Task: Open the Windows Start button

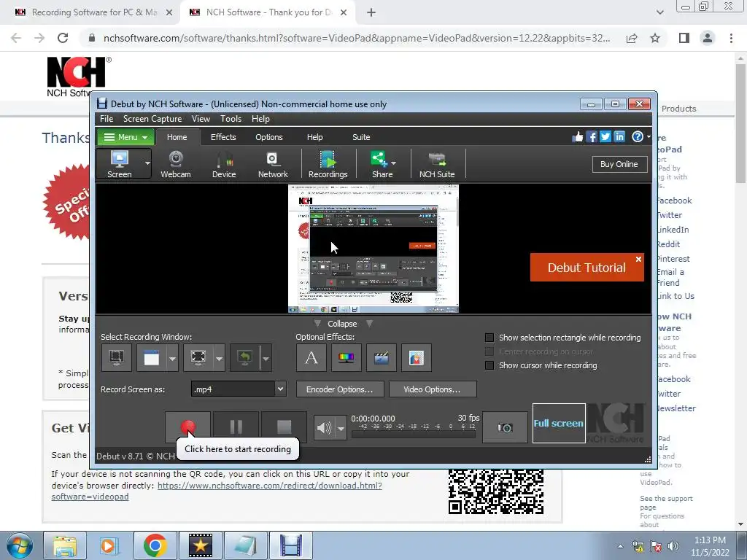Action: [20, 545]
